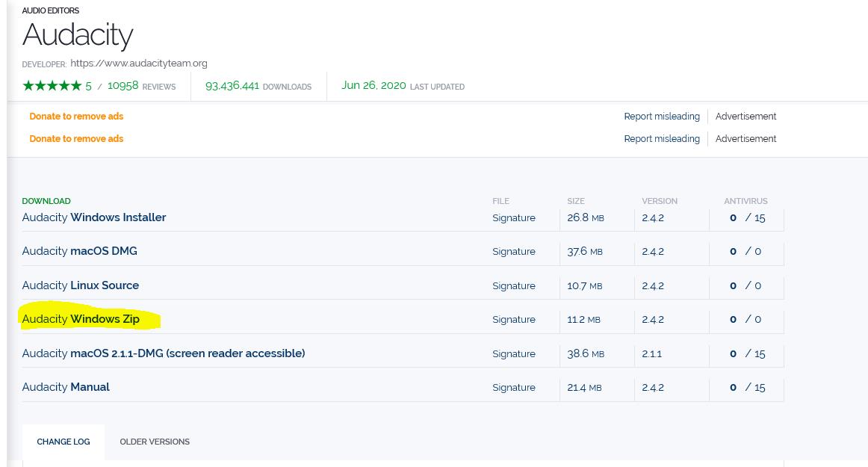Click the 21.4 MB size value
Viewport: 868px width, 467px height.
tap(584, 388)
